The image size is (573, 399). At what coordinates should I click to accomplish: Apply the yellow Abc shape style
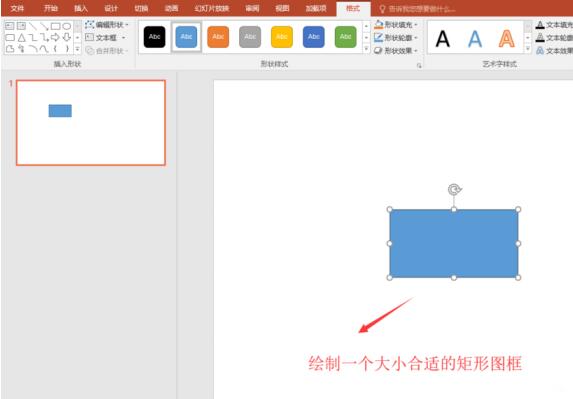coord(282,37)
